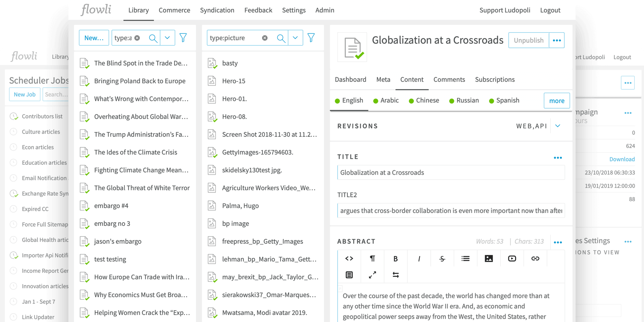The image size is (644, 322).
Task: Open the Abstract section options menu
Action: 558,242
